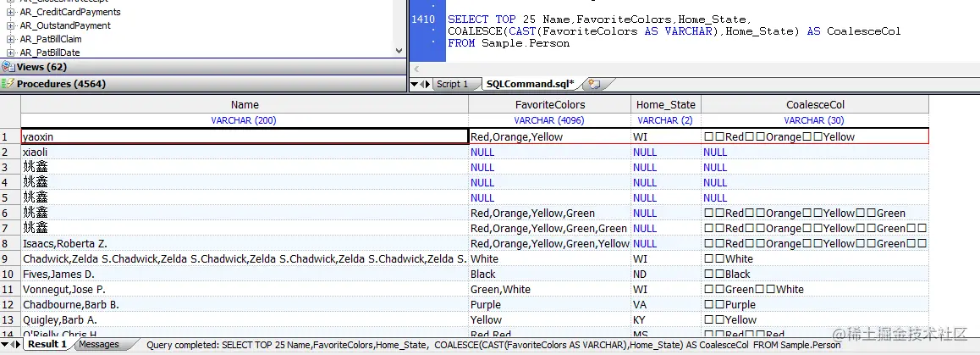The image size is (980, 355).
Task: Open the Views (62) section
Action: point(203,67)
